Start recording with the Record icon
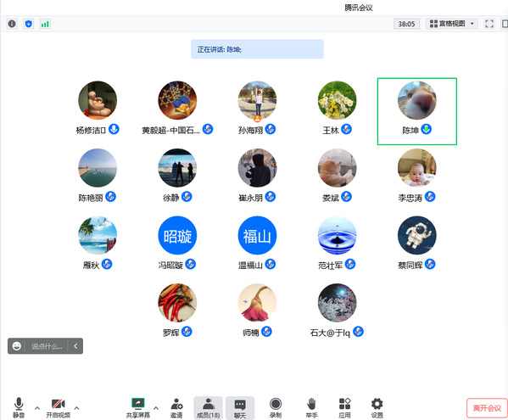This screenshot has width=508, height=420. click(x=276, y=408)
